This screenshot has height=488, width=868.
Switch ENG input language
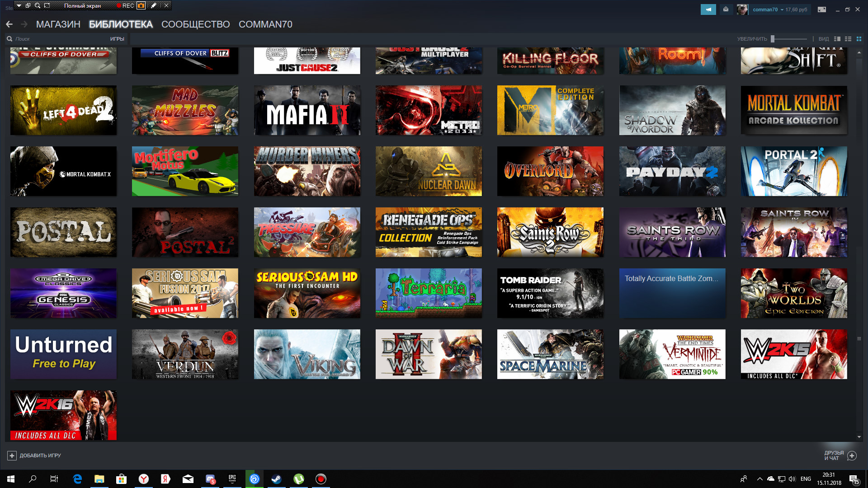[806, 479]
